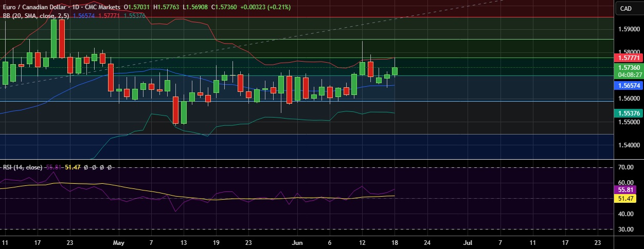Click the low value L1.56908
The width and height of the screenshot is (644, 249).
tap(195, 8)
